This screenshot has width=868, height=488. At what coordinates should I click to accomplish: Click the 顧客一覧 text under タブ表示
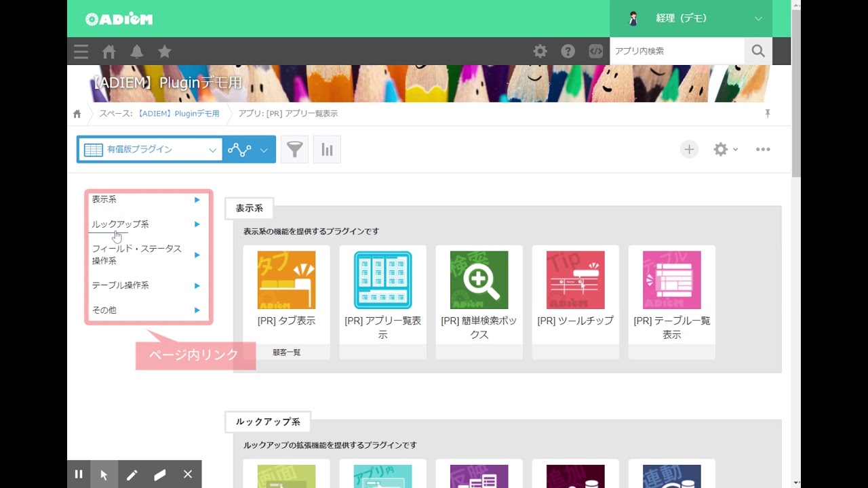pyautogui.click(x=286, y=352)
